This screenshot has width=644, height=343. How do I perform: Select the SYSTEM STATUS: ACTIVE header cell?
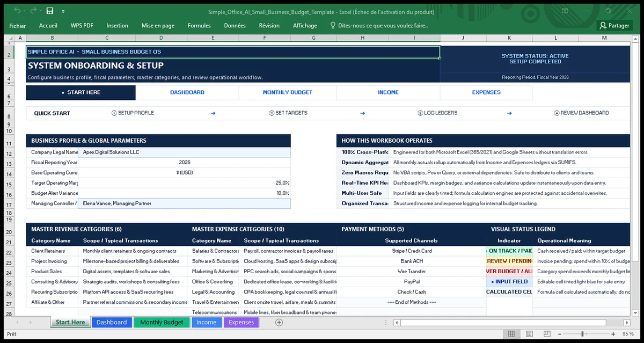pos(535,59)
